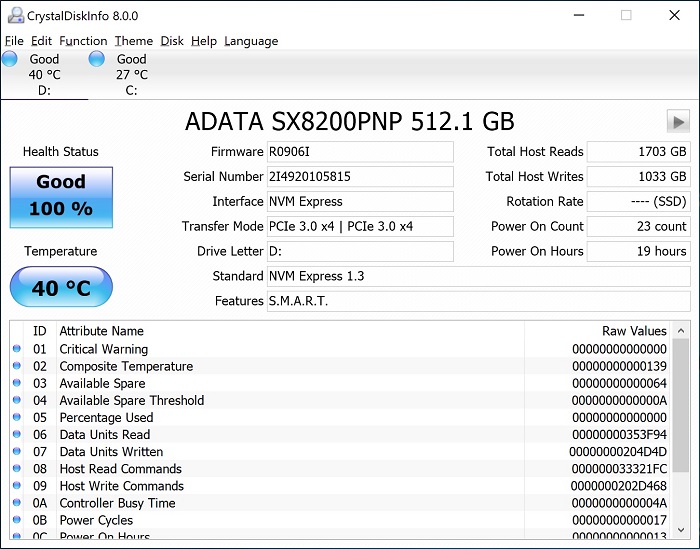Click raw value 00000000204D4D
This screenshot has height=549, width=700.
[618, 452]
